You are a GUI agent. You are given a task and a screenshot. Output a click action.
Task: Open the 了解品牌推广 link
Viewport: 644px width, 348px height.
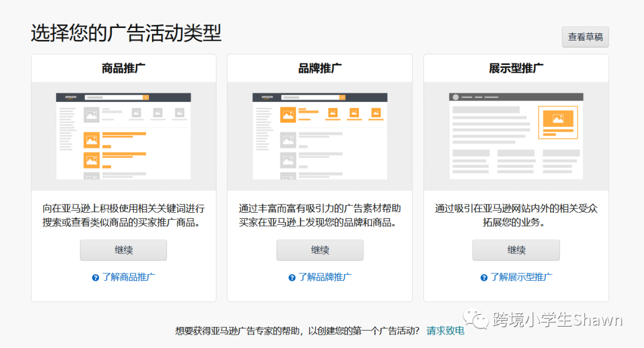[325, 277]
